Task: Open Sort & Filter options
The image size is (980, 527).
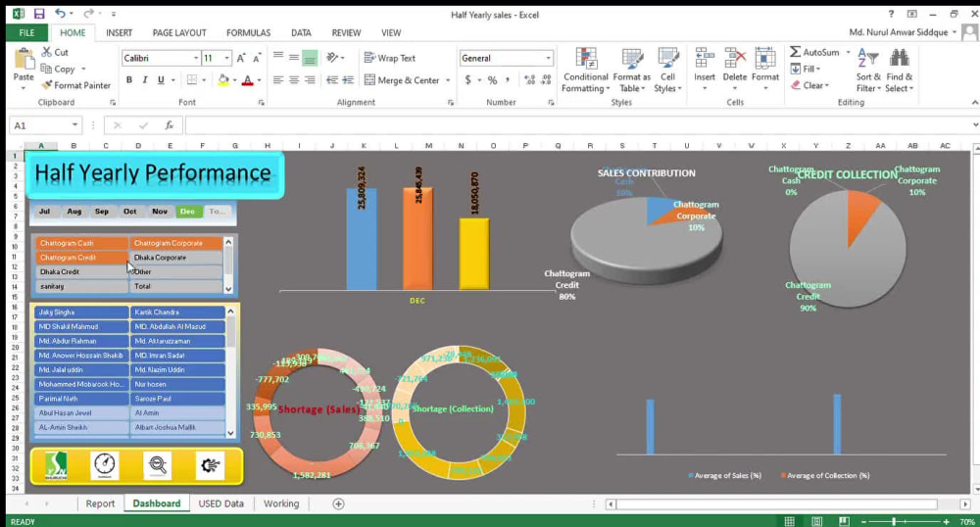Action: (x=868, y=71)
